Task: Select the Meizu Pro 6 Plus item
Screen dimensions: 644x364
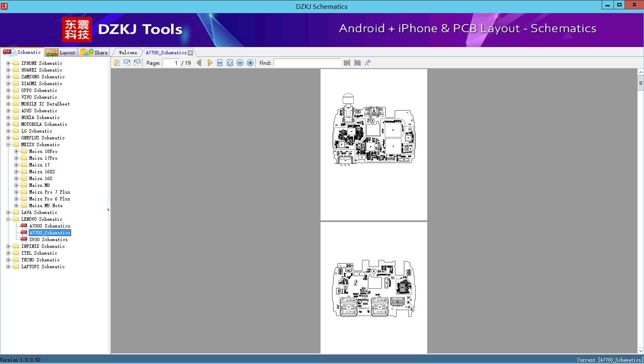Action: pos(50,199)
